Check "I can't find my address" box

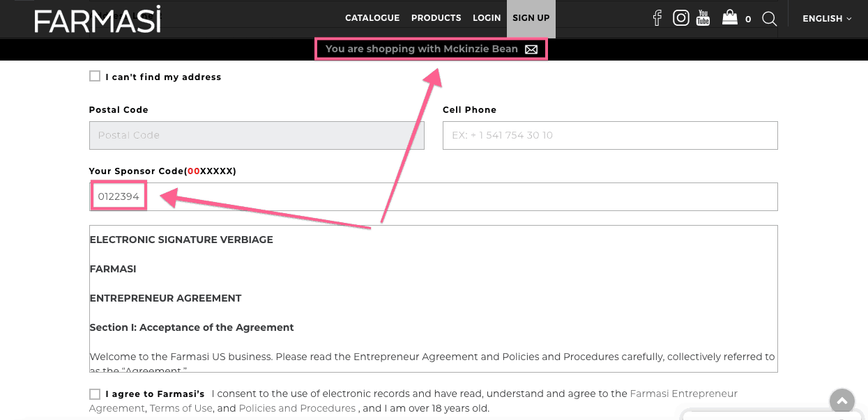[x=95, y=77]
